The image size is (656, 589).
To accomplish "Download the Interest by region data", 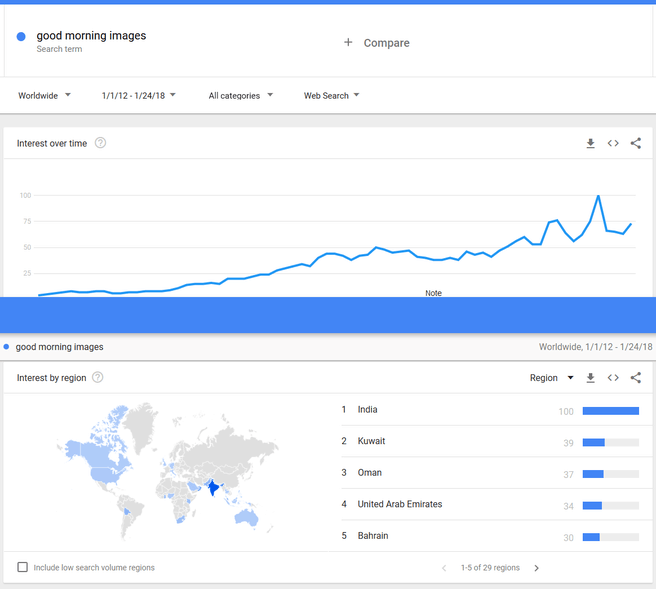I will (x=591, y=378).
